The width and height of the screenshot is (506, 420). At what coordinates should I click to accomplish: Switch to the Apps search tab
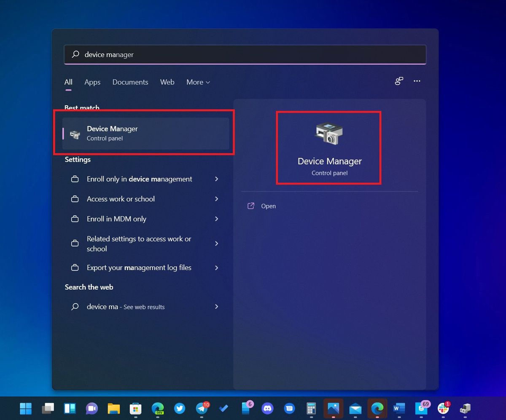92,82
